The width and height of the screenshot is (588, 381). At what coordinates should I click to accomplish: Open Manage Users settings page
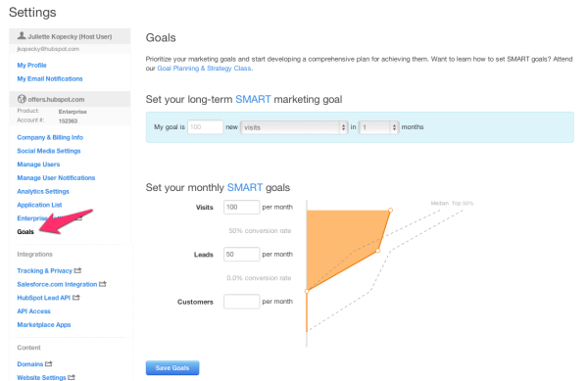point(38,165)
